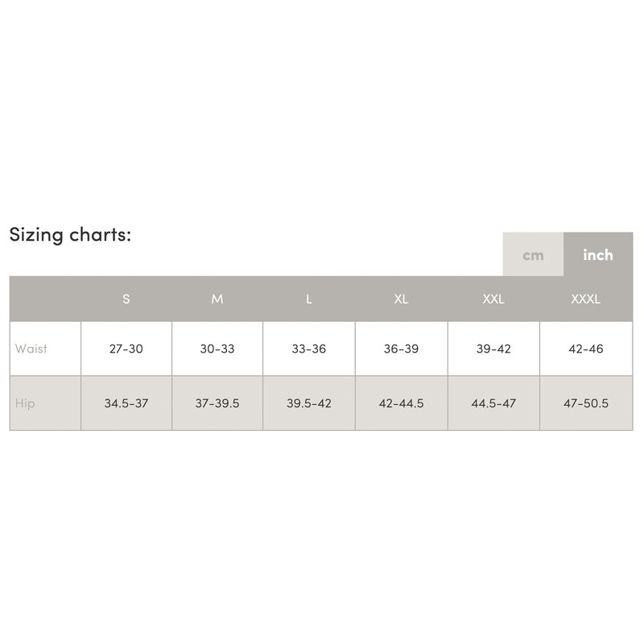Select hip cell 34.5-37

[x=126, y=403]
